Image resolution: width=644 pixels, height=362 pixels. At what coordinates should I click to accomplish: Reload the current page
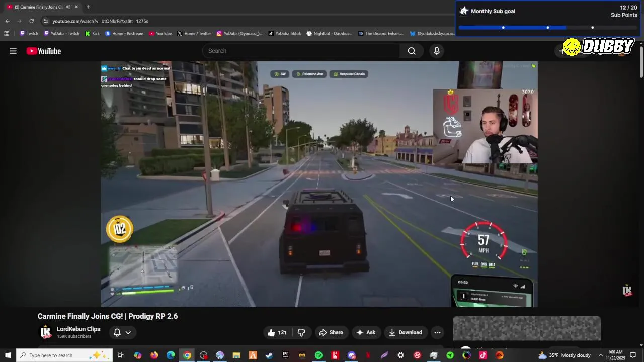click(x=31, y=21)
